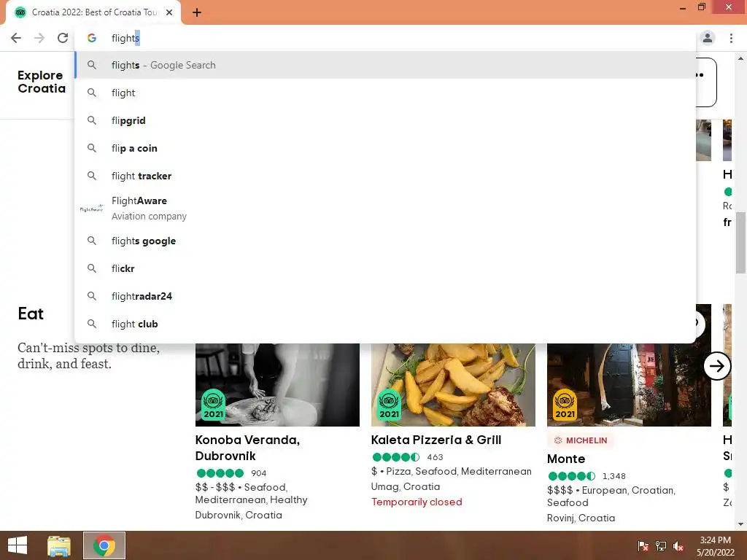The image size is (747, 560).
Task: Close the Croatia 2022 tab
Action: (169, 12)
